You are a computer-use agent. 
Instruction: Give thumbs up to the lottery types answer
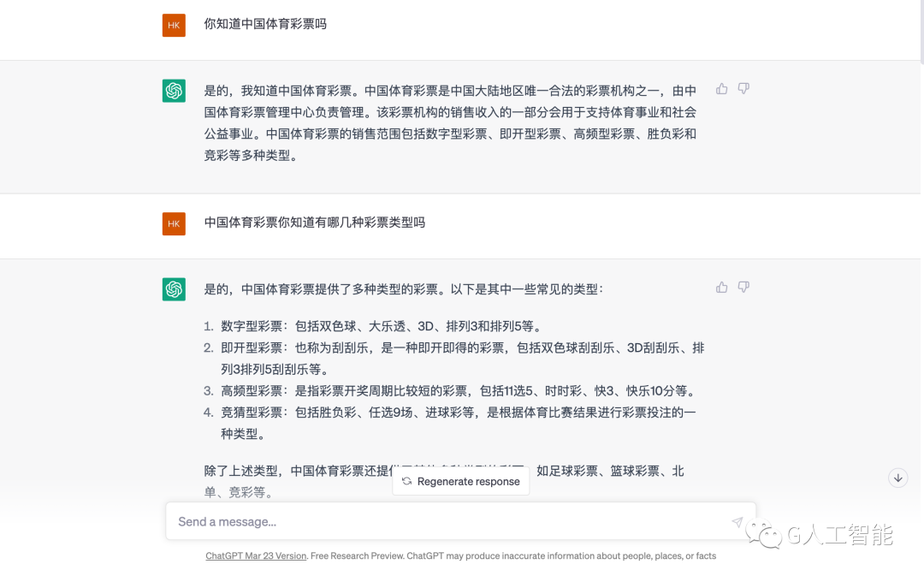(721, 287)
